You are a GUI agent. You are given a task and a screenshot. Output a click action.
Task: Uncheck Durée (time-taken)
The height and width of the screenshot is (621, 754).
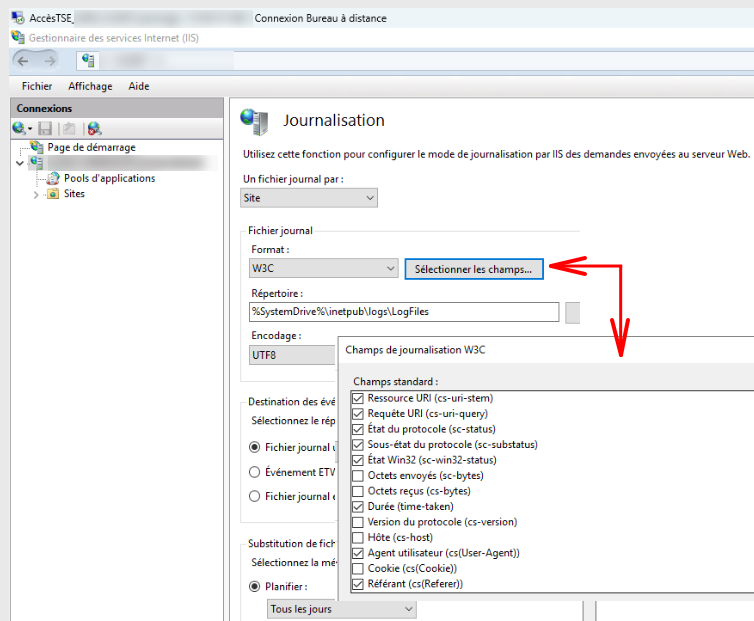357,507
